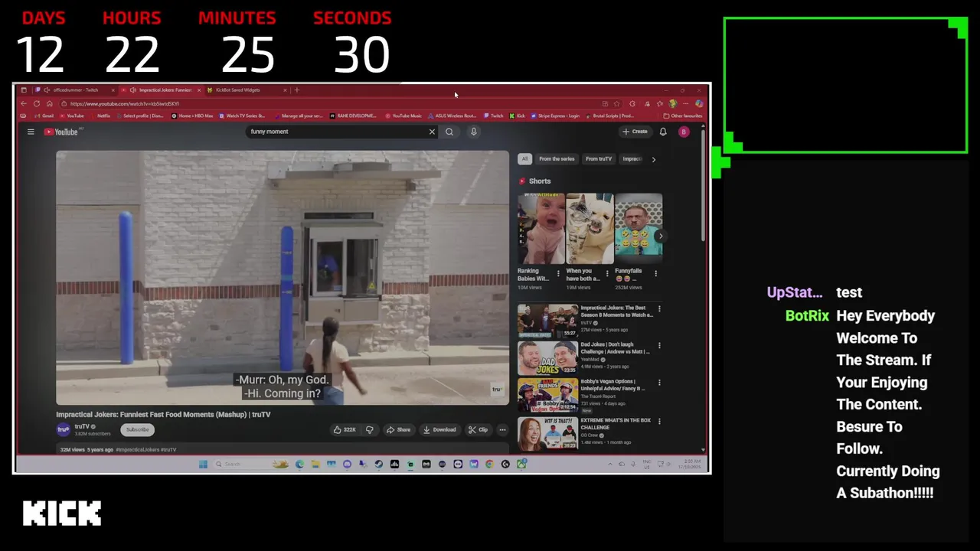Open Netflix bookmark in favourites bar
The width and height of the screenshot is (980, 551).
[x=100, y=116]
